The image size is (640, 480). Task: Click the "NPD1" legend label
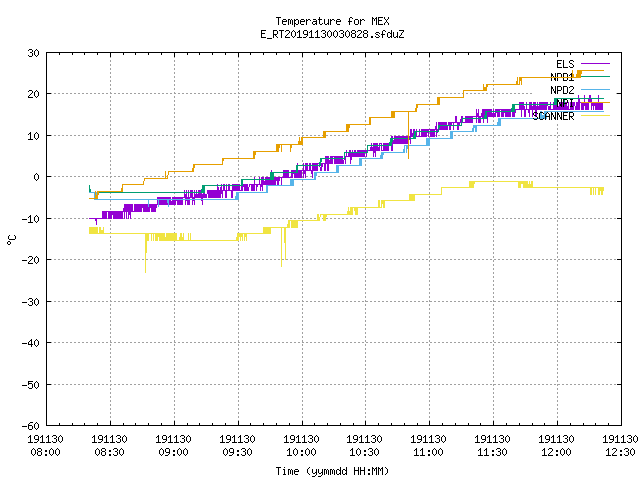click(x=562, y=77)
